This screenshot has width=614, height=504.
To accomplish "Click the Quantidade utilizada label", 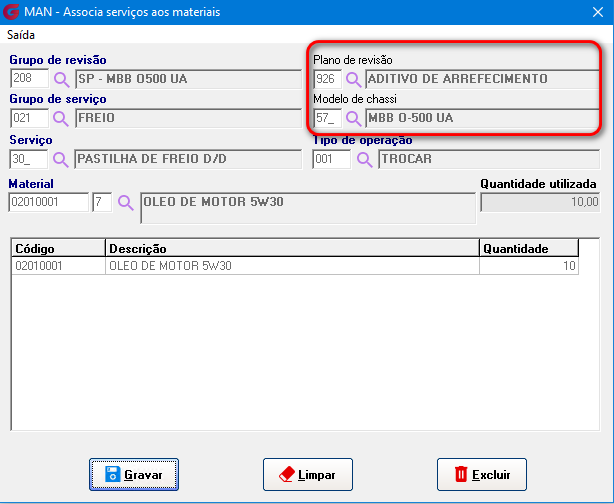I will 538,184.
